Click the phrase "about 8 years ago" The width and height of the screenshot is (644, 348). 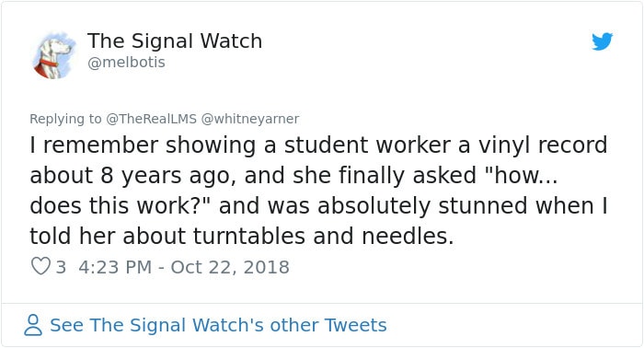coord(132,176)
